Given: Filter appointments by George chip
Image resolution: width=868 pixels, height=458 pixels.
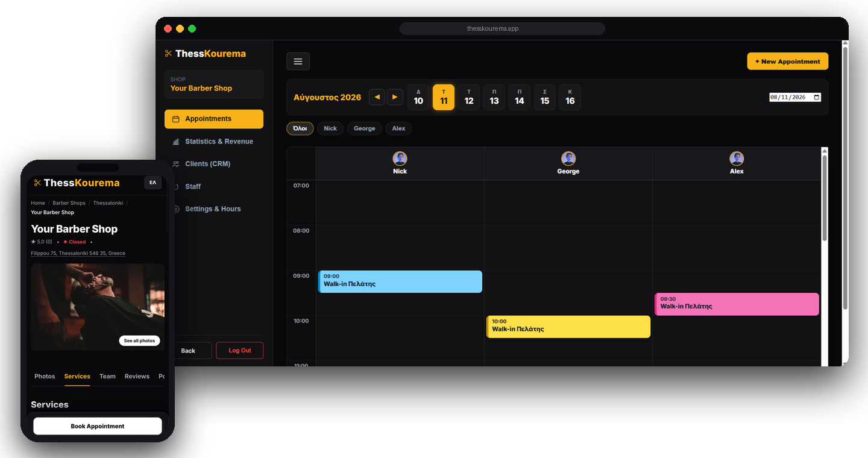Looking at the screenshot, I should 365,128.
